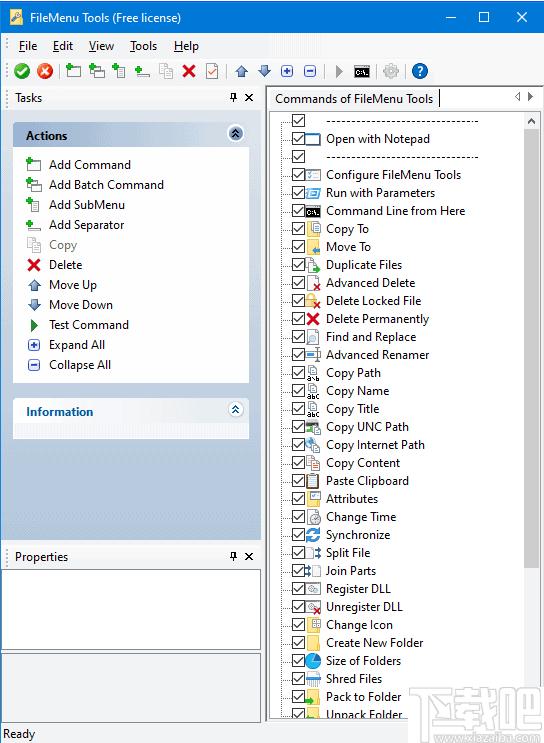
Task: Click Add Command icon in toolbar
Action: [x=73, y=71]
